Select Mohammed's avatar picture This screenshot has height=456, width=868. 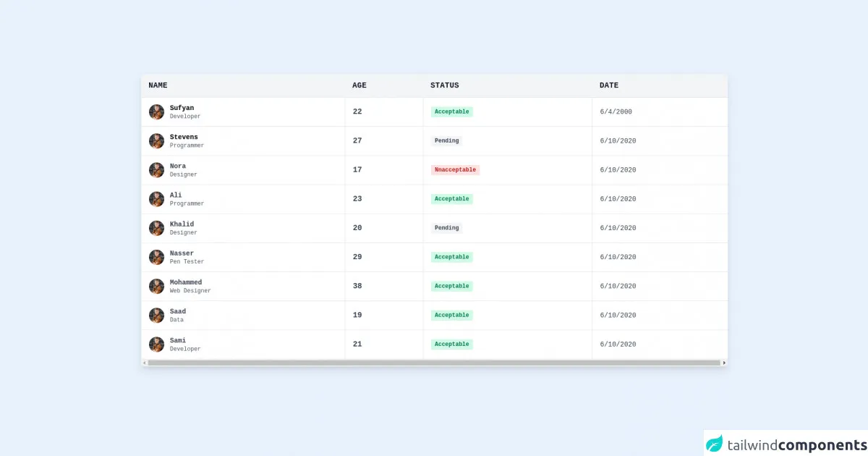coord(156,286)
